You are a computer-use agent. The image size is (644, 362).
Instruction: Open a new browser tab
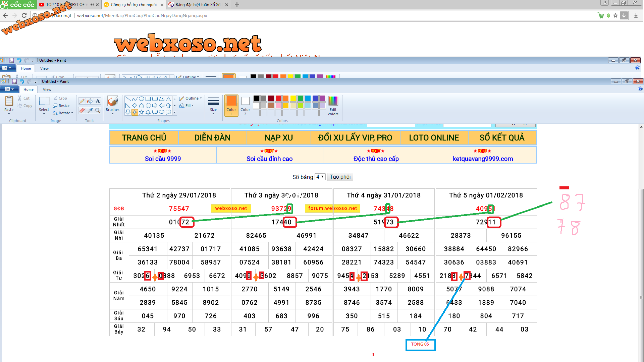coord(237,5)
